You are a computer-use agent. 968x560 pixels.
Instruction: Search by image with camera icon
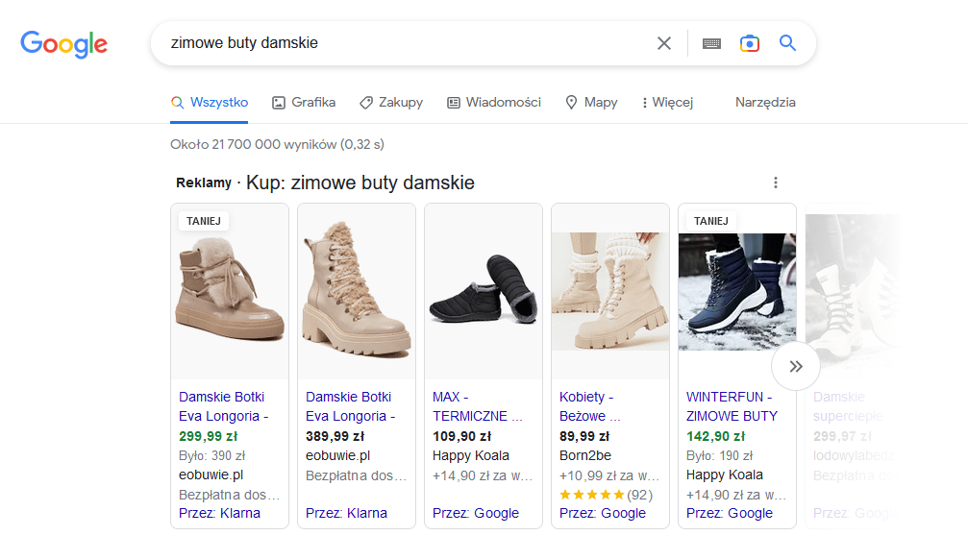pos(749,43)
